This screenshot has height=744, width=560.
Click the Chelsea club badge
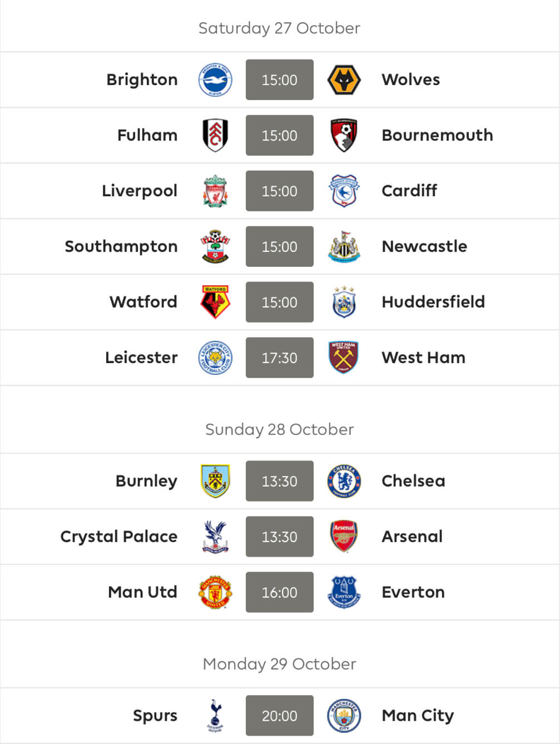coord(344,481)
